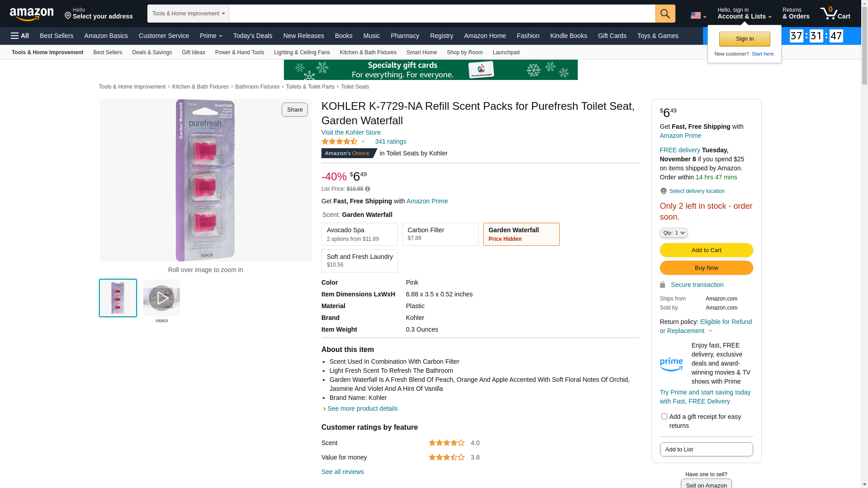Click the delivery location pin icon
This screenshot has width=868, height=488.
pos(663,191)
